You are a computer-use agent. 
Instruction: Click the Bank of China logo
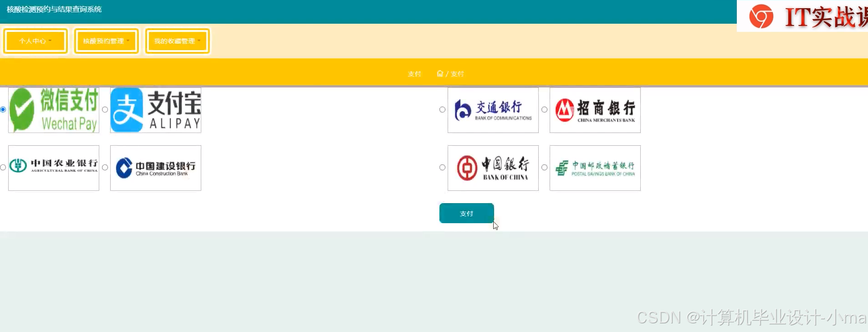coord(493,168)
